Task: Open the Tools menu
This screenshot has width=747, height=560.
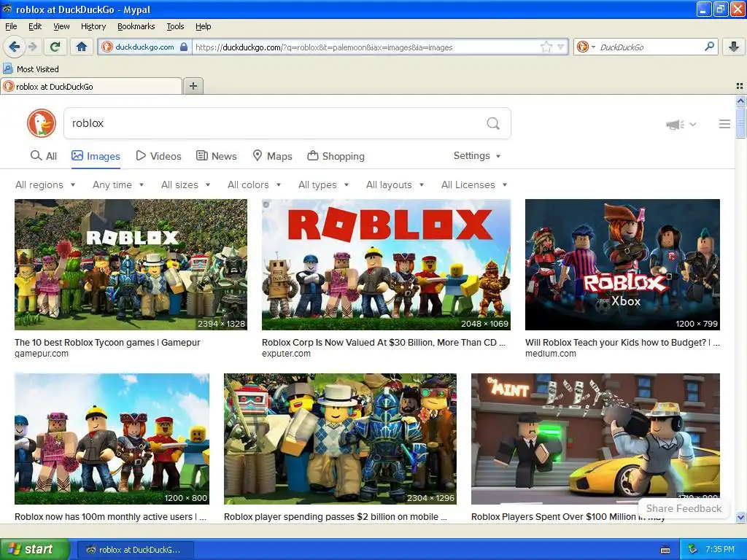Action: [175, 26]
